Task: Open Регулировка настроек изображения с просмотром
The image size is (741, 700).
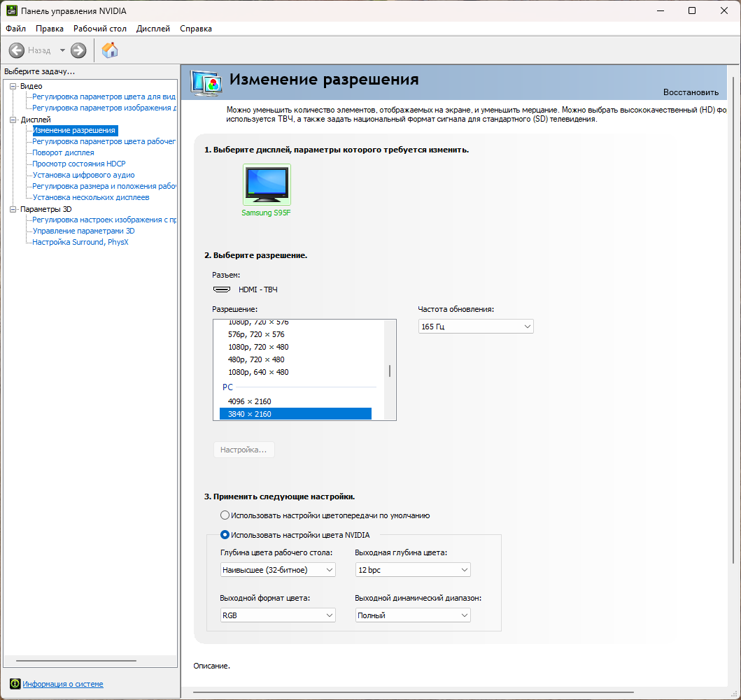Action: (x=104, y=220)
